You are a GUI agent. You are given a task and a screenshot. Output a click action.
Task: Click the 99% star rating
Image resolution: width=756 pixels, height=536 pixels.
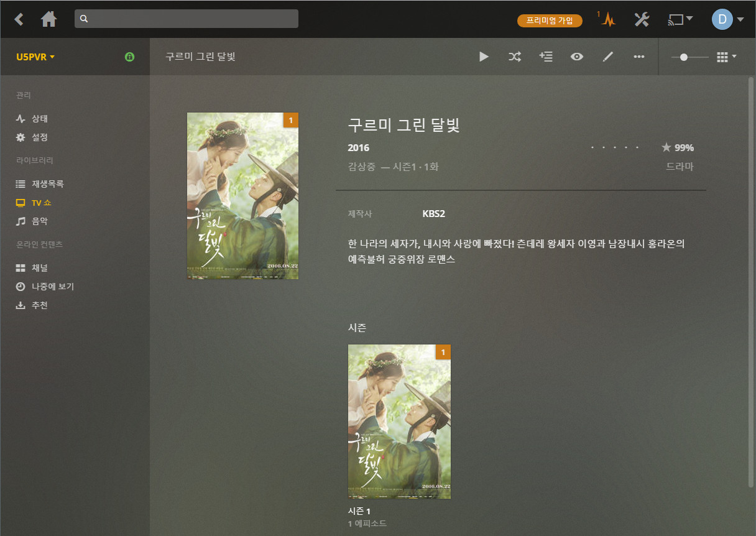[678, 148]
